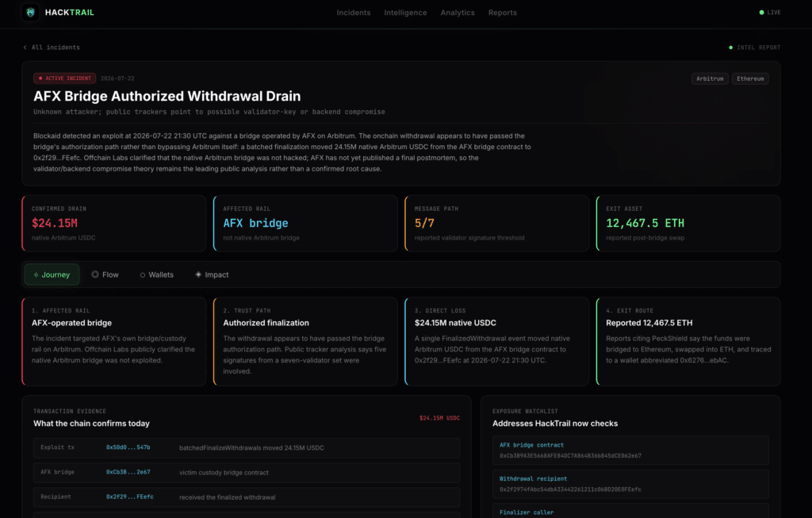812x518 pixels.
Task: Click the Ethereum chain tag
Action: pyautogui.click(x=750, y=79)
